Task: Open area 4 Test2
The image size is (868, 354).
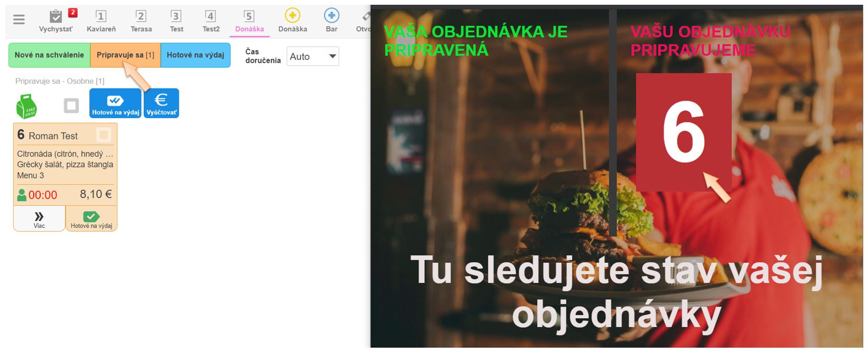Action: [x=211, y=21]
